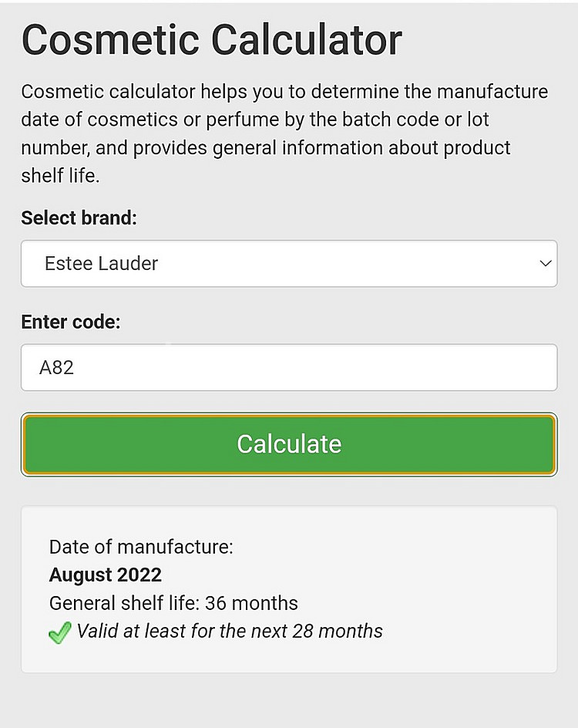Image resolution: width=578 pixels, height=728 pixels.
Task: Click the green checkmark validity icon
Action: 59,633
